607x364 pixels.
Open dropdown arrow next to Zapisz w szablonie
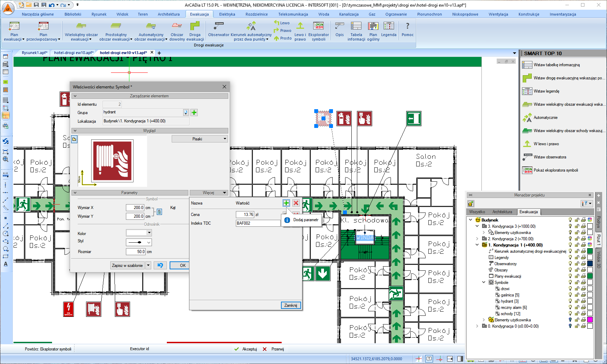point(148,265)
